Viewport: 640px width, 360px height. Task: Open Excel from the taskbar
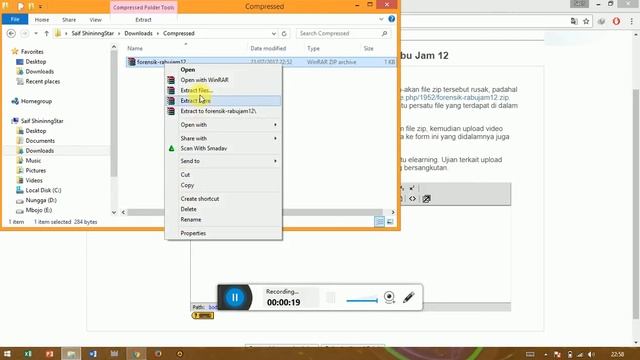[x=28, y=354]
